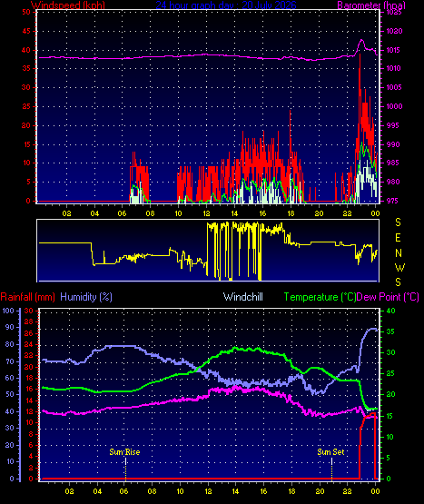The height and width of the screenshot is (504, 424).
Task: Click the 1025 barometer scale value
Action: tap(394, 12)
